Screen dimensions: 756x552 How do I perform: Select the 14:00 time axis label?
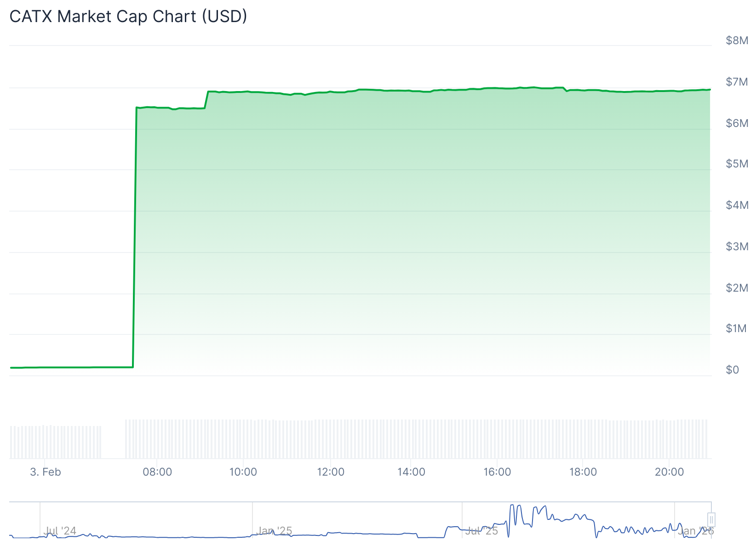pos(411,472)
